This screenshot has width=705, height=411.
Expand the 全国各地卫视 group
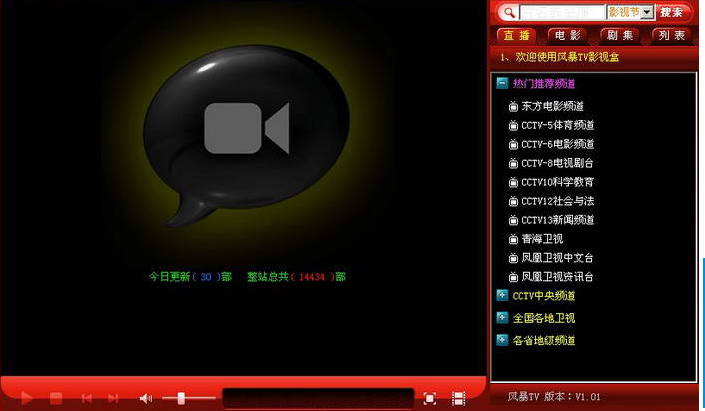(x=502, y=317)
